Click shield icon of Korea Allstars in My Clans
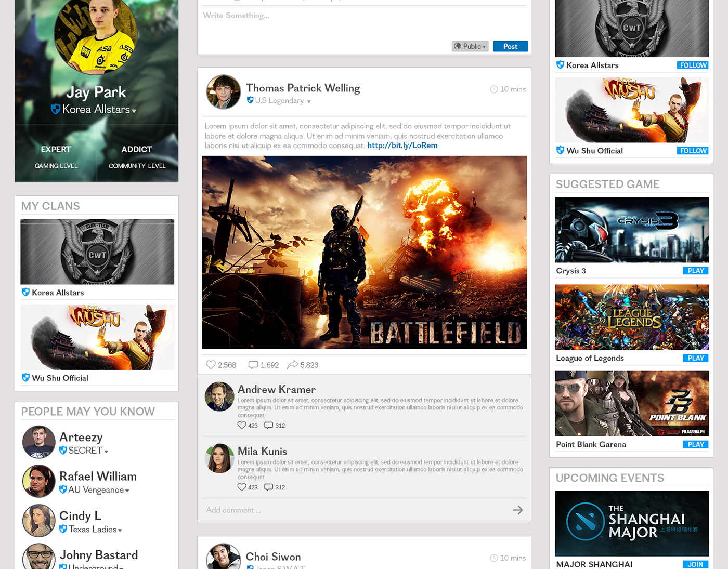The height and width of the screenshot is (569, 728). click(x=25, y=292)
